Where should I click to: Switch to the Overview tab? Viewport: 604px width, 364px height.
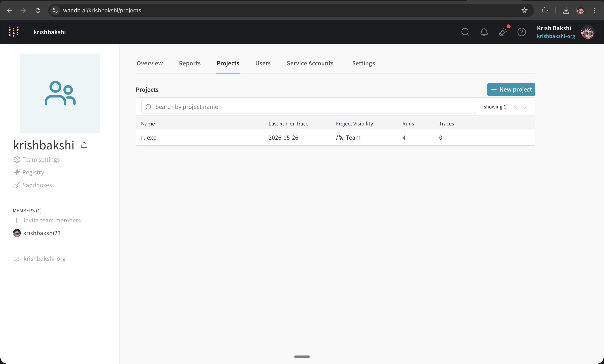click(x=150, y=63)
